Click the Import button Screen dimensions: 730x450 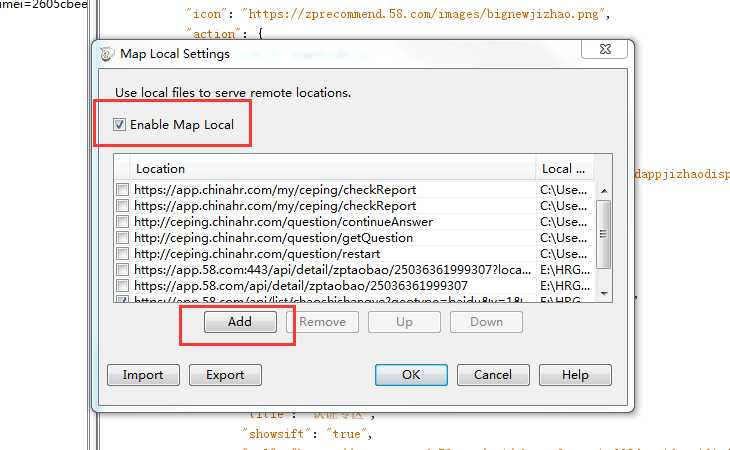click(x=143, y=375)
